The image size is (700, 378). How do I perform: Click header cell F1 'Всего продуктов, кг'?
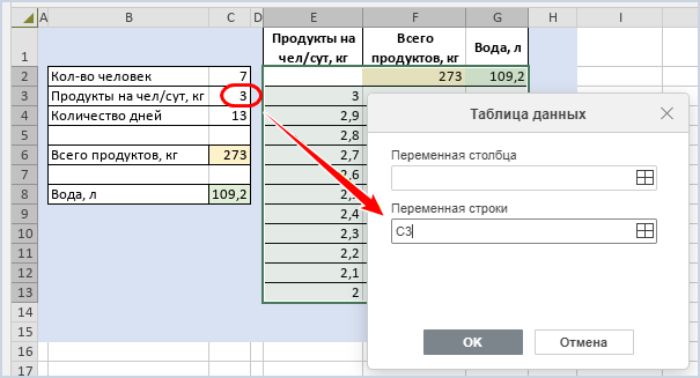[414, 47]
